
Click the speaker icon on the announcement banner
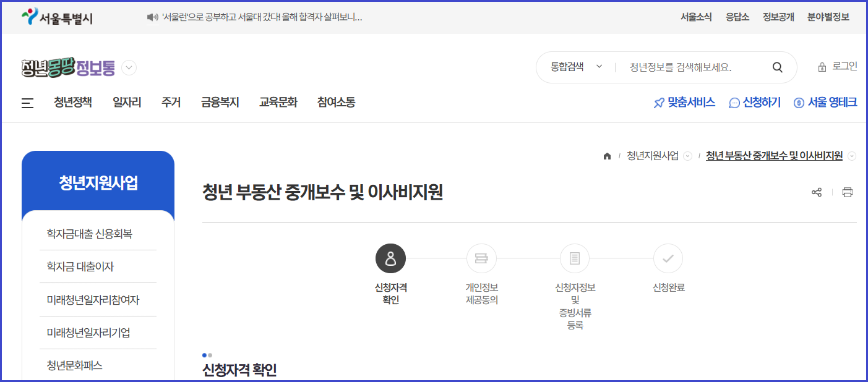(153, 17)
